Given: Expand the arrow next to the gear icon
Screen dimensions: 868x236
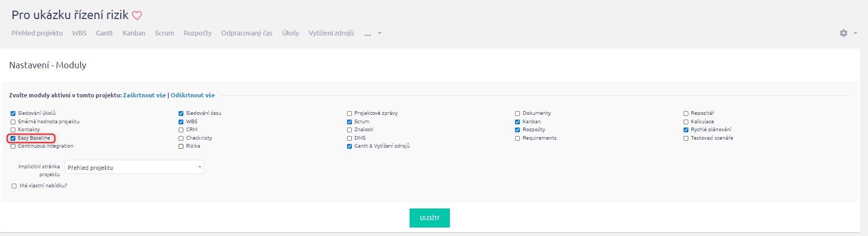Looking at the screenshot, I should tap(855, 33).
